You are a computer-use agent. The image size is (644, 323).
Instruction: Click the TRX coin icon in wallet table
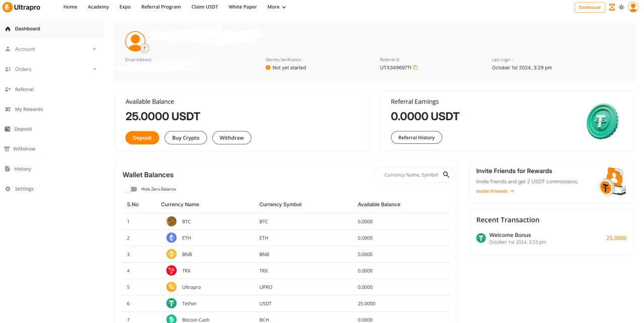(172, 271)
